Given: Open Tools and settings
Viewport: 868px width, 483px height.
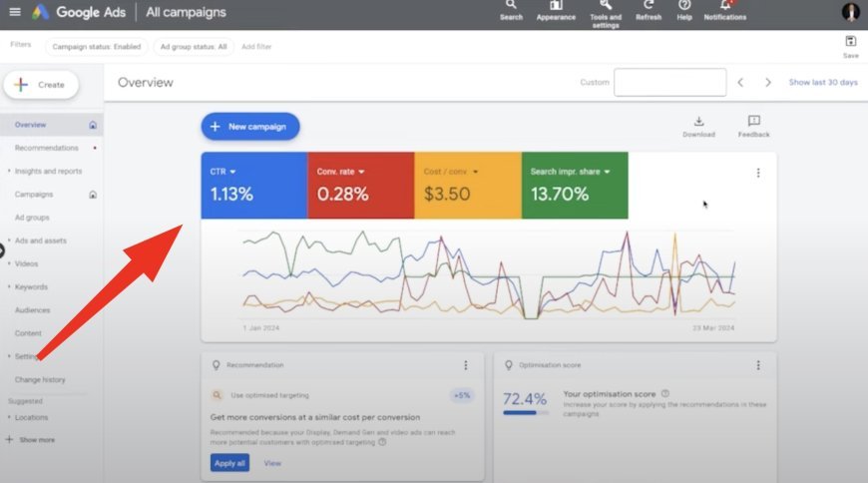Looking at the screenshot, I should pyautogui.click(x=605, y=8).
